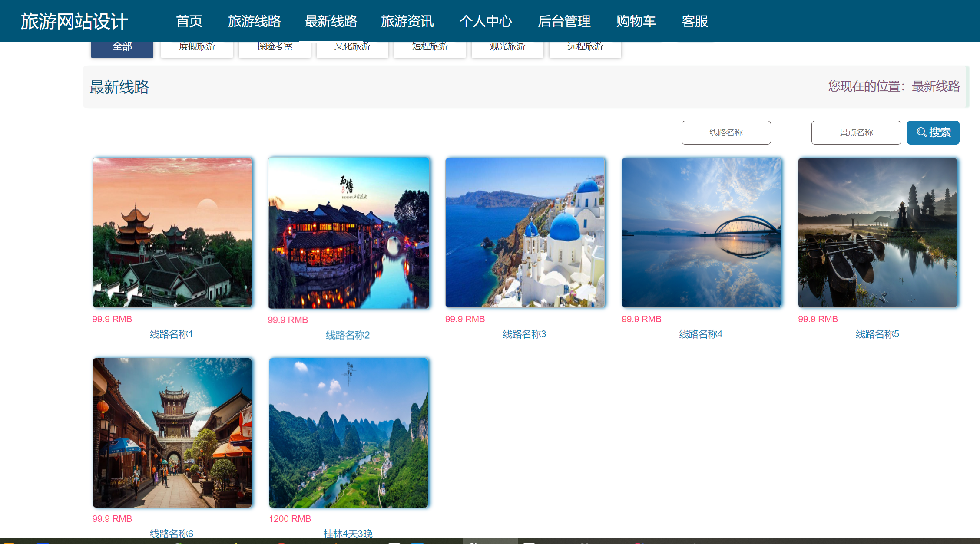This screenshot has height=544, width=980.
Task: Open the 旅游资讯 news section
Action: (x=407, y=21)
